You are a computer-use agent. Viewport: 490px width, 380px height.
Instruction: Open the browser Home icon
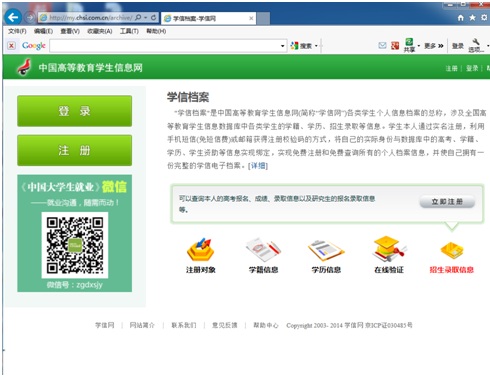point(461,18)
